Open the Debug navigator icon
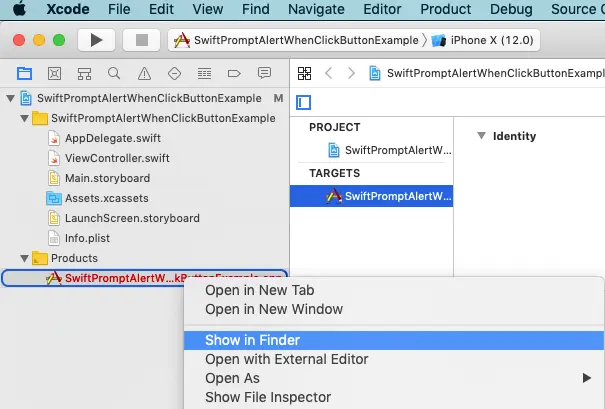Image resolution: width=605 pixels, height=409 pixels. coord(204,73)
